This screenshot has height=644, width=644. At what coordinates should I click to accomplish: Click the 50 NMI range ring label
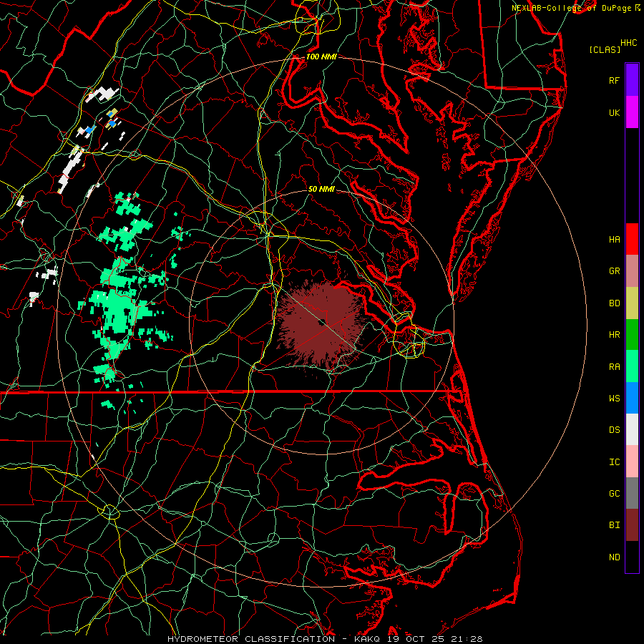click(x=321, y=189)
